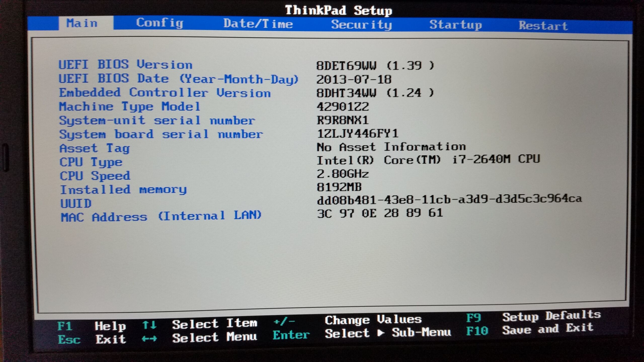This screenshot has height=362, width=644.
Task: Click the F1 key hint
Action: [65, 326]
